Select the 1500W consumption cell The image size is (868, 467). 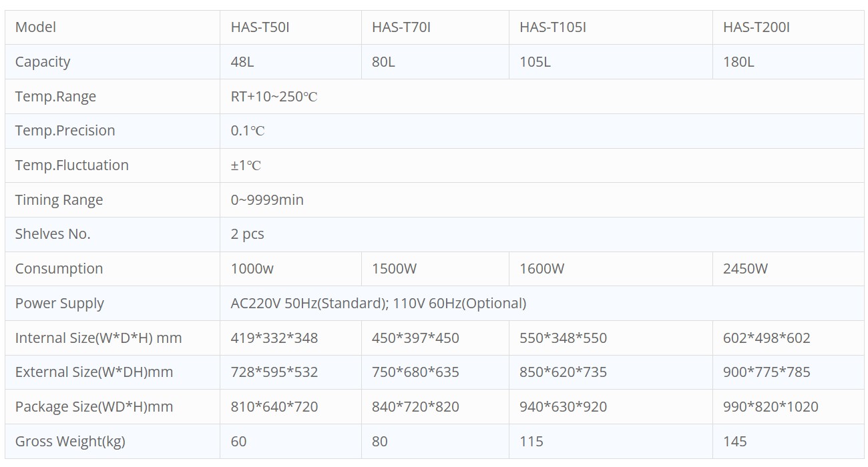pyautogui.click(x=394, y=269)
